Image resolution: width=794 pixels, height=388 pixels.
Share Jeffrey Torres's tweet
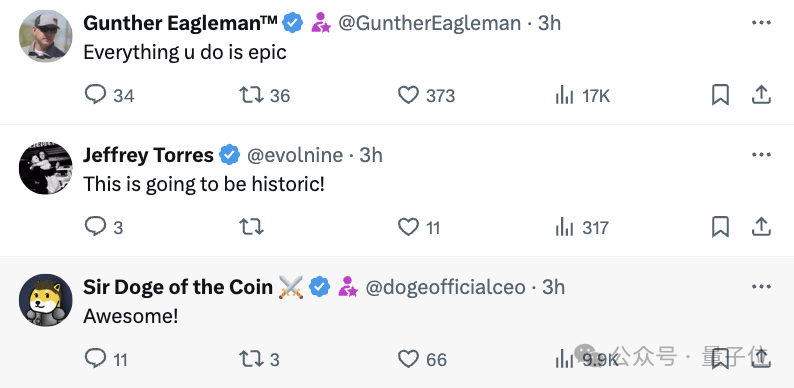(761, 227)
